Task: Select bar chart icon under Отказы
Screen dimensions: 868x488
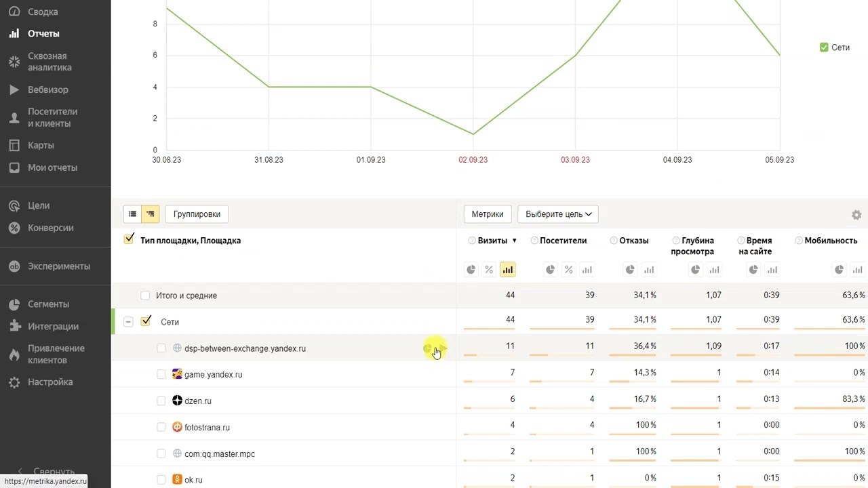Action: coord(649,270)
